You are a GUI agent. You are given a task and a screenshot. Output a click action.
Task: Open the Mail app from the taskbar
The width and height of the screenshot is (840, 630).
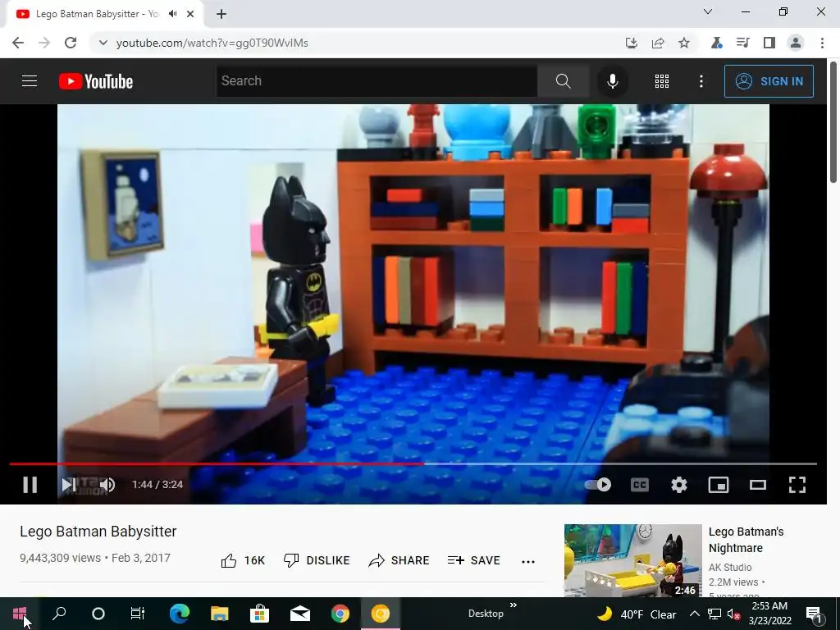point(300,614)
